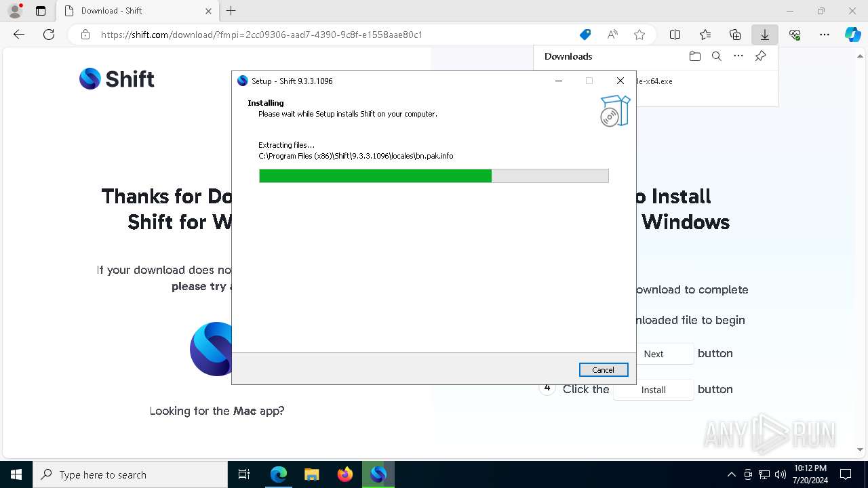
Task: Click the Shift logo on the webpage
Action: (x=117, y=79)
